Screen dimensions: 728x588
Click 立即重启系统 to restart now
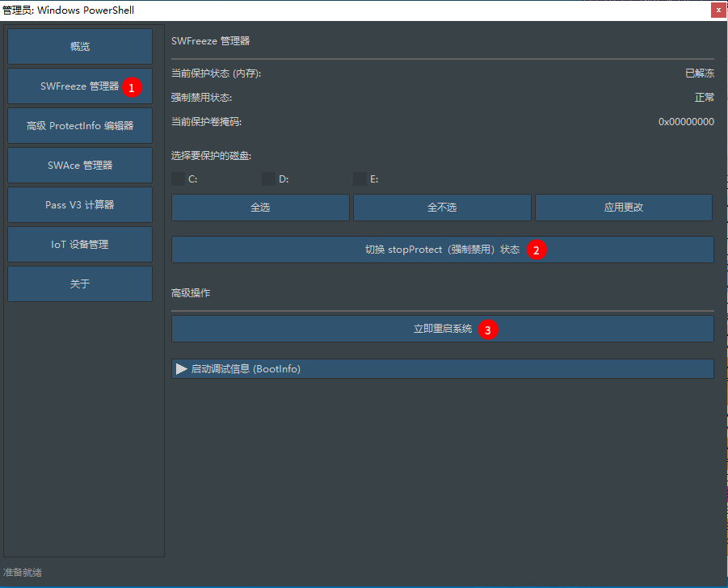(443, 329)
